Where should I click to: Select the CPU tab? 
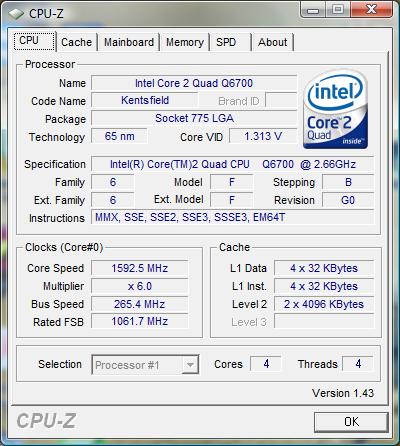click(34, 41)
